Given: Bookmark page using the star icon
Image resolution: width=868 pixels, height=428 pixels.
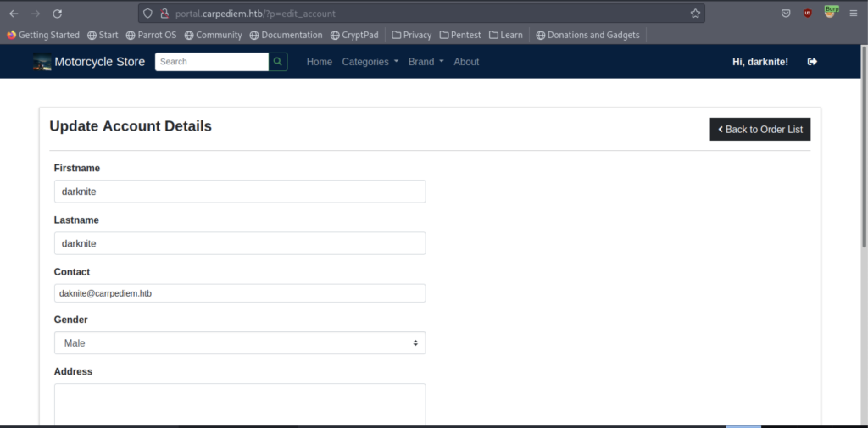Looking at the screenshot, I should 695,14.
